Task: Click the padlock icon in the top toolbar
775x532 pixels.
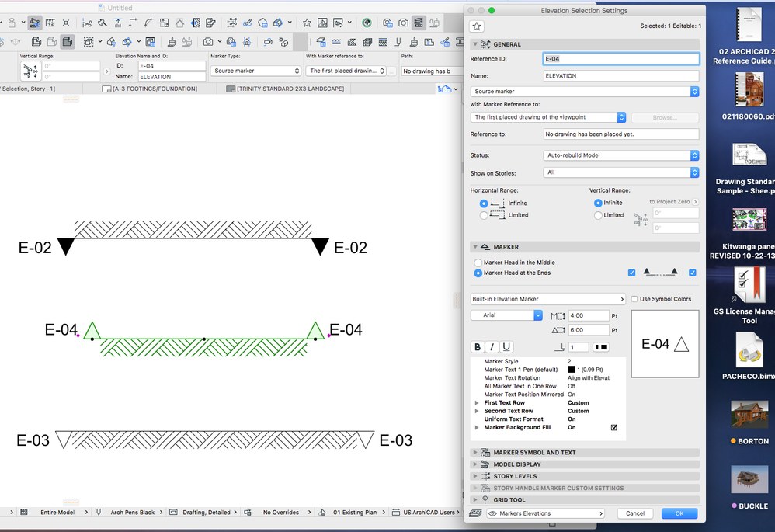Action: 12,23
